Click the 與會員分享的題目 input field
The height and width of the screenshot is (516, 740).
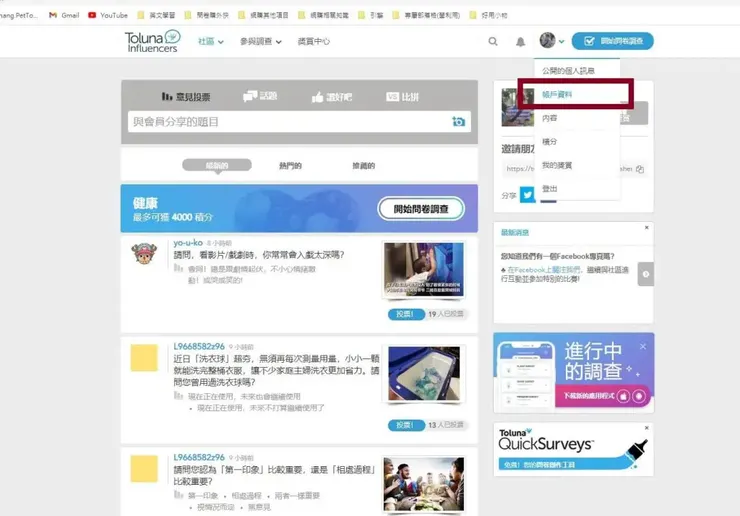coord(299,122)
